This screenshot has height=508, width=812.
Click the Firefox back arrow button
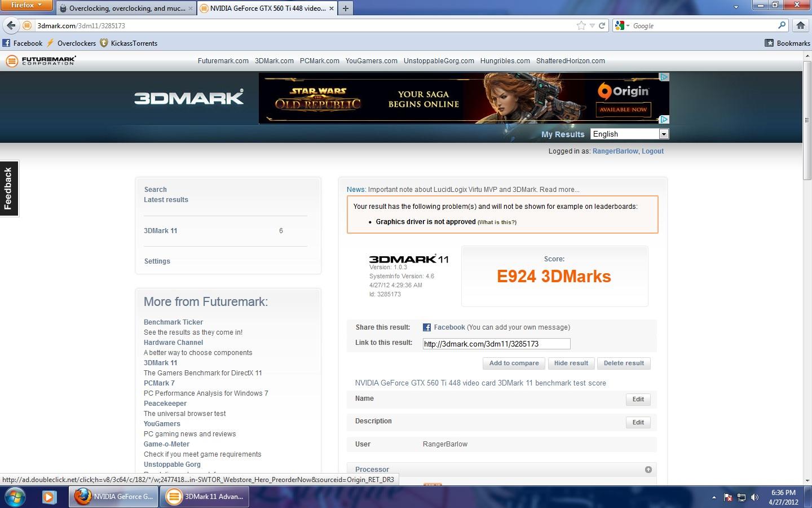[11, 25]
